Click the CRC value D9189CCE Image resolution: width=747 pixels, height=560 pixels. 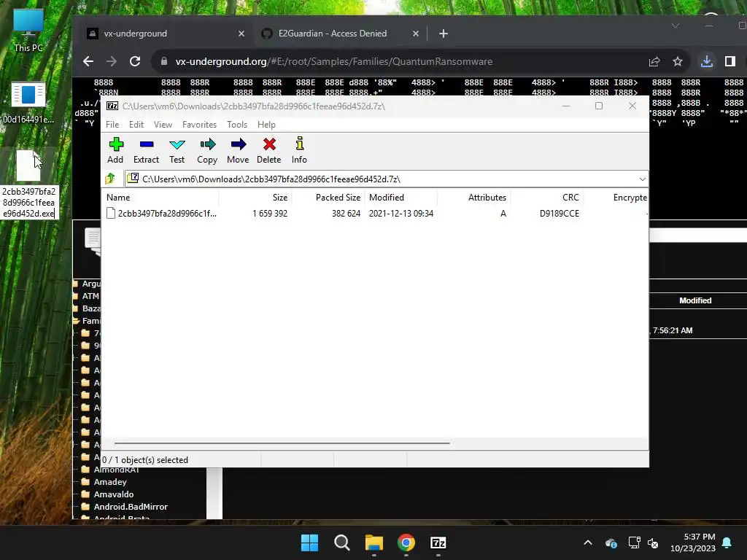[560, 214]
